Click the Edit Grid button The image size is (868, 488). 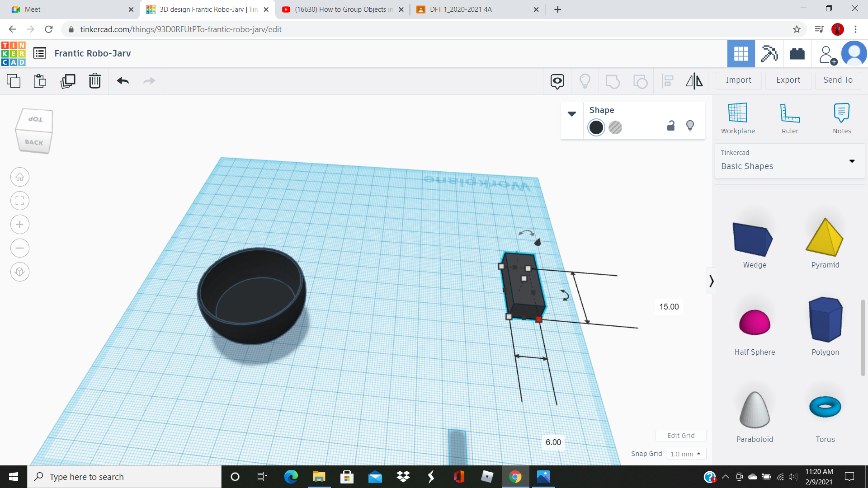681,435
